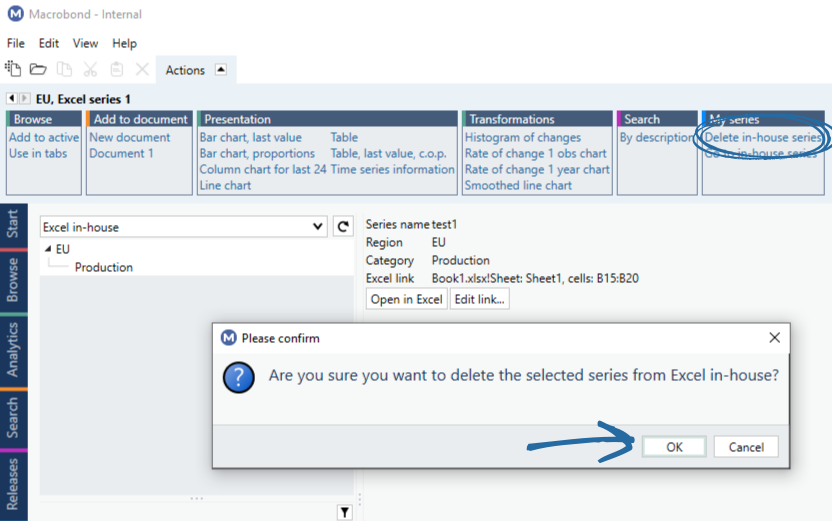Click the blue question mark icon in dialog
Screen dimensions: 832x521
click(x=239, y=377)
